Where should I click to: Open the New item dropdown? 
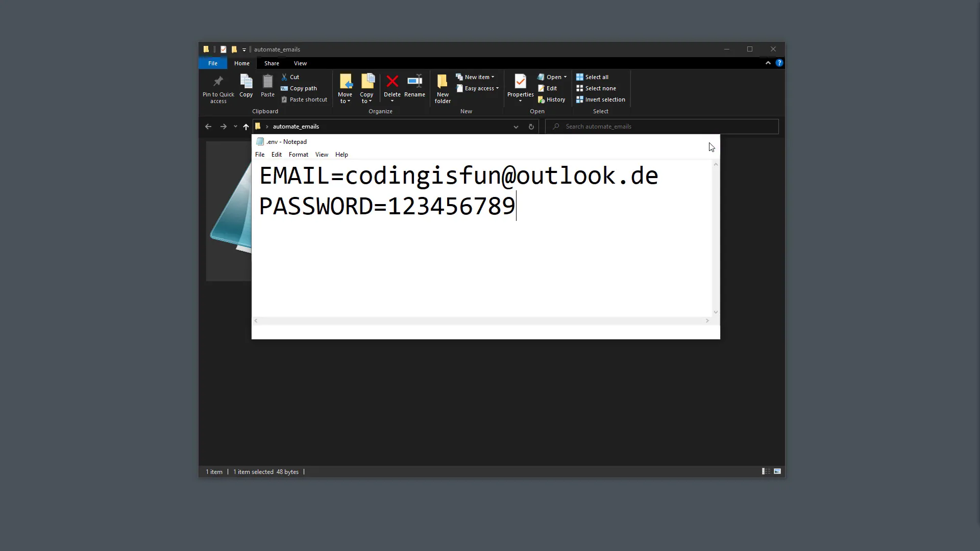tap(476, 77)
